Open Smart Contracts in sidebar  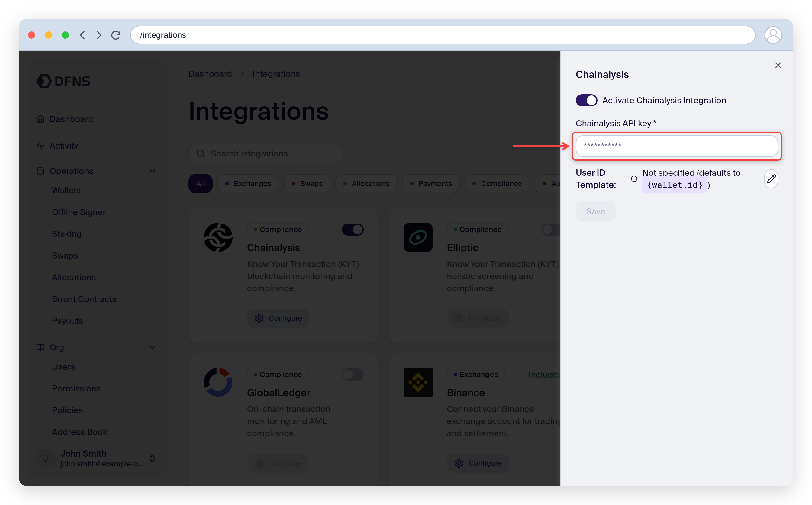click(x=84, y=299)
